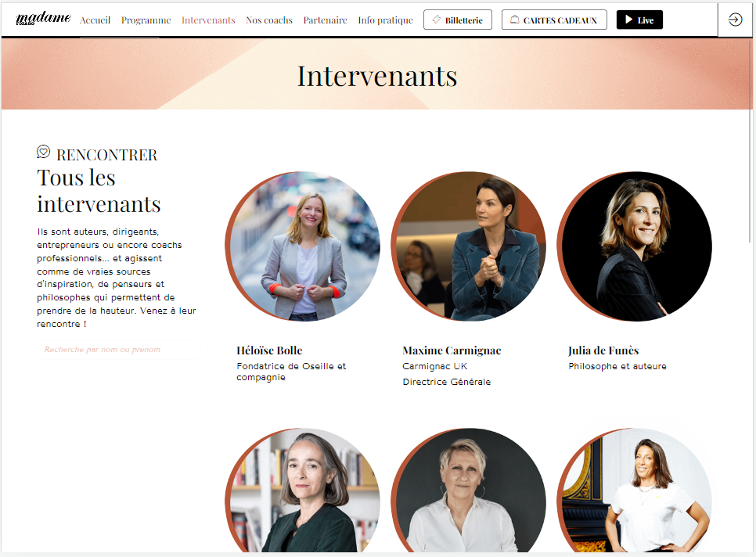Click the Maxime Carmignac name link
The height and width of the screenshot is (557, 756).
452,350
